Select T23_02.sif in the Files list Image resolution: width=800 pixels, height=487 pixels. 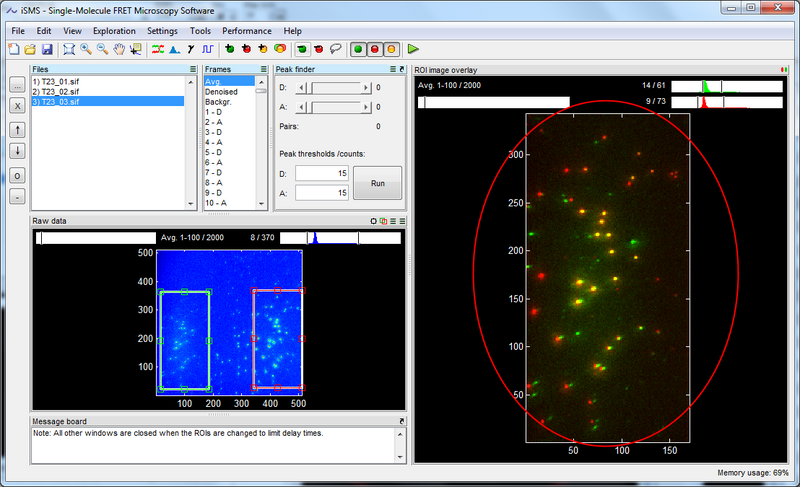coord(55,90)
